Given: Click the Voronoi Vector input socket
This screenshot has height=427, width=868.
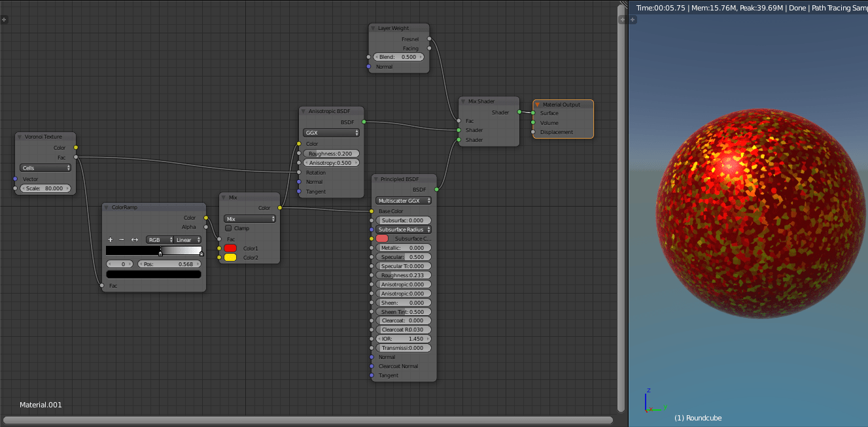Looking at the screenshot, I should click(15, 179).
